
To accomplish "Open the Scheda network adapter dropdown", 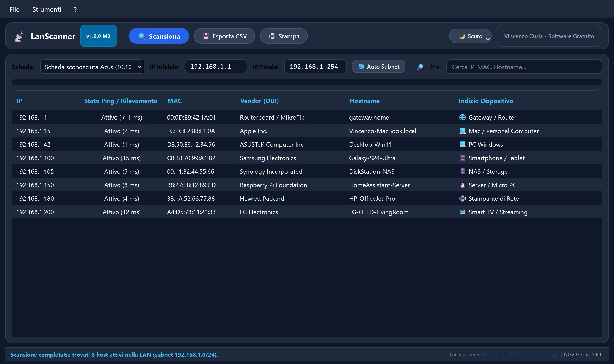I will tap(92, 67).
